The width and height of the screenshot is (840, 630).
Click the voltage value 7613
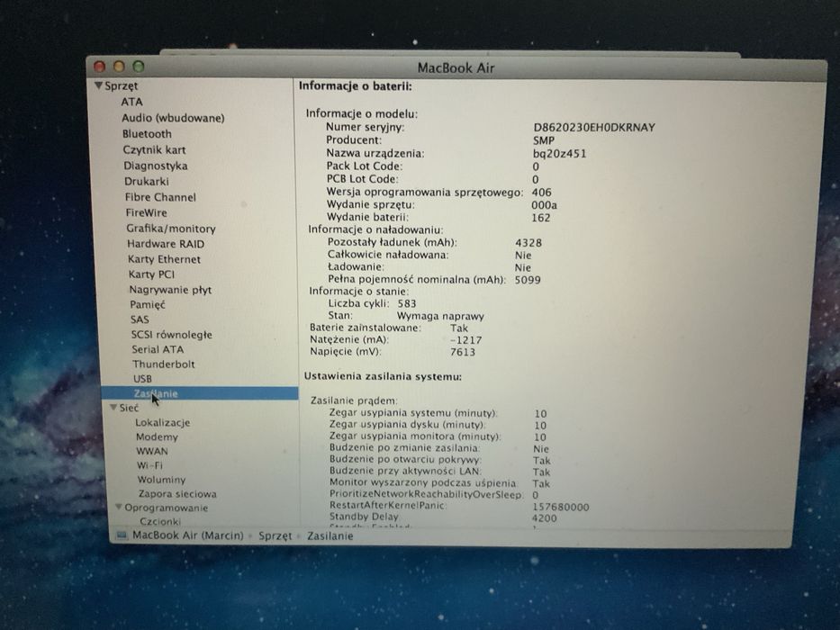(x=463, y=352)
